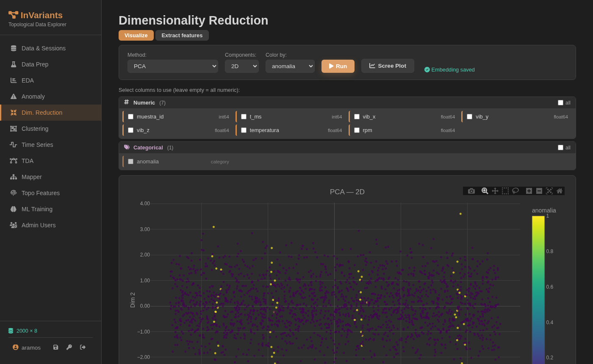Click the Data Prep flask icon
This screenshot has width=593, height=364.
14,64
